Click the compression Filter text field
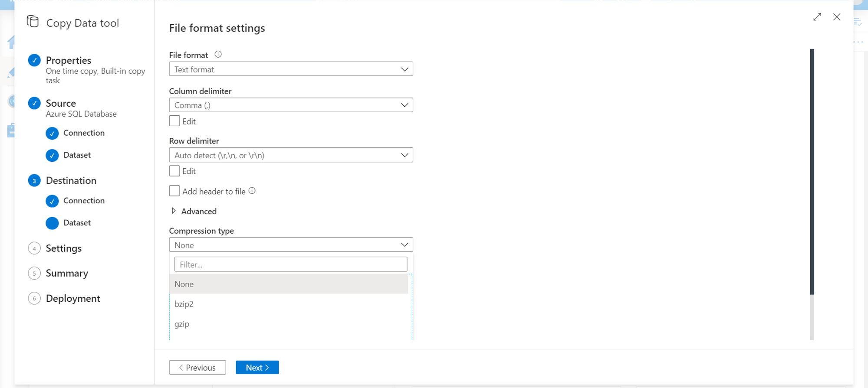This screenshot has width=868, height=388. [x=291, y=264]
